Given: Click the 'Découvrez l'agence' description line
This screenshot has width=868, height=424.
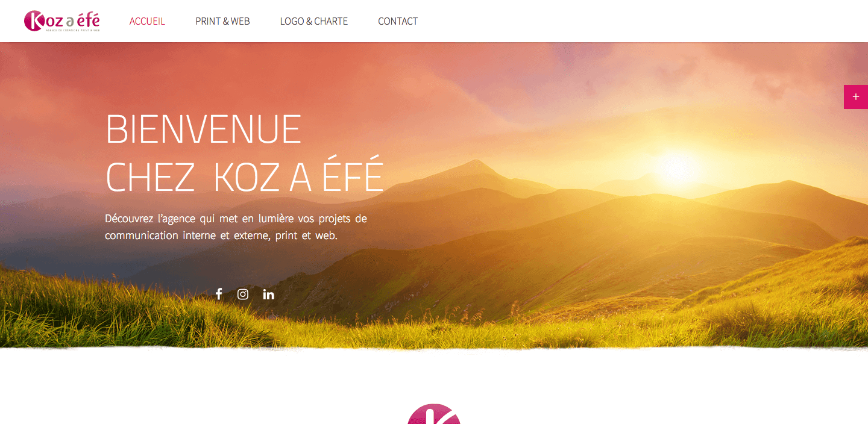Looking at the screenshot, I should (x=236, y=218).
